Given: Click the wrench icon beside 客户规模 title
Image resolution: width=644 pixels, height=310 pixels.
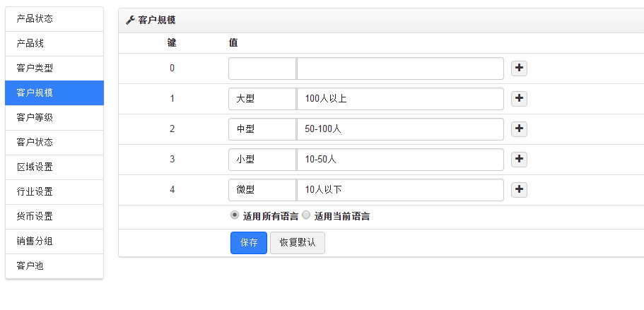Looking at the screenshot, I should point(130,20).
